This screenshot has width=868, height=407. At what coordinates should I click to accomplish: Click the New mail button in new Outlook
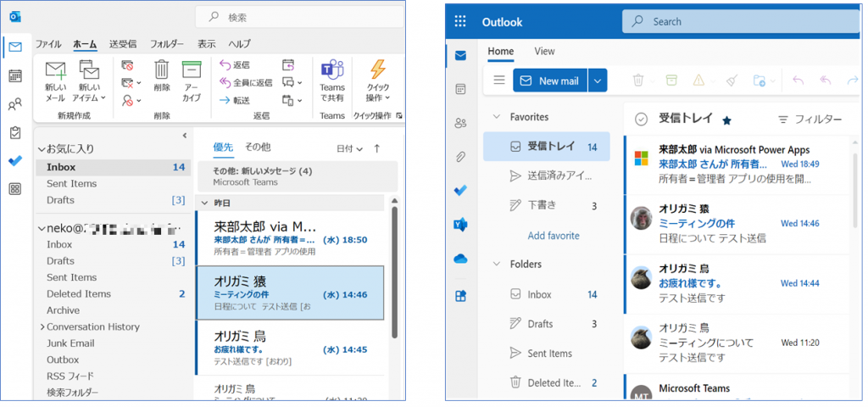coord(551,81)
